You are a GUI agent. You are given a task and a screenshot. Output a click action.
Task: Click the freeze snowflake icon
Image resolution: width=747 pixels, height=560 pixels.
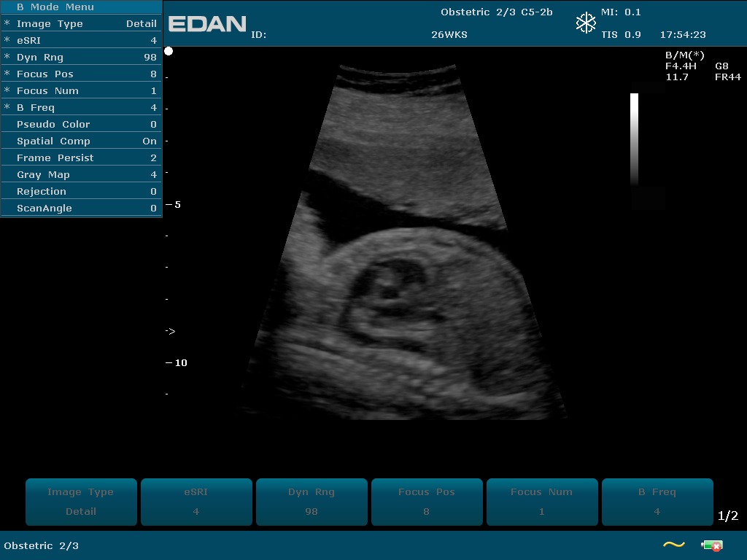point(586,23)
